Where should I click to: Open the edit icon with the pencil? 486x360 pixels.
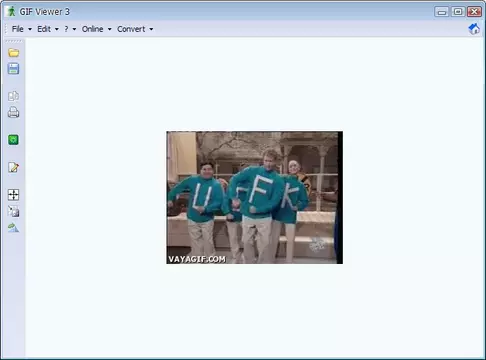[x=13, y=167]
